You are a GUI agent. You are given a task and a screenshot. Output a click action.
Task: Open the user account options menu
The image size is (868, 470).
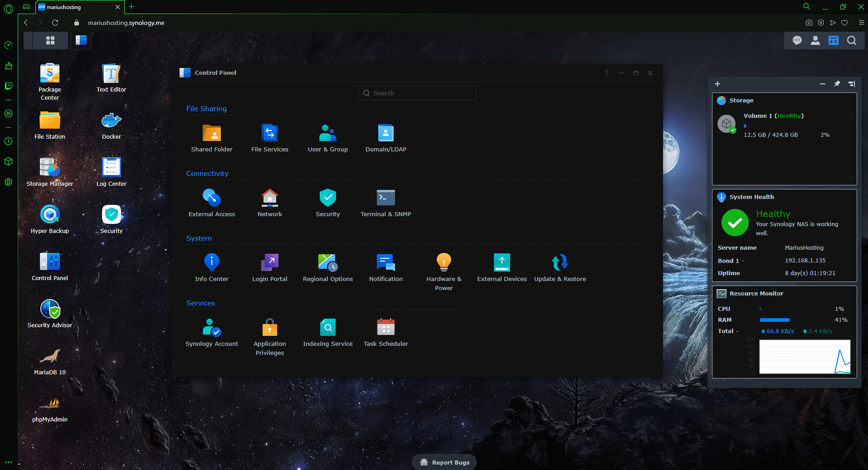pos(815,40)
